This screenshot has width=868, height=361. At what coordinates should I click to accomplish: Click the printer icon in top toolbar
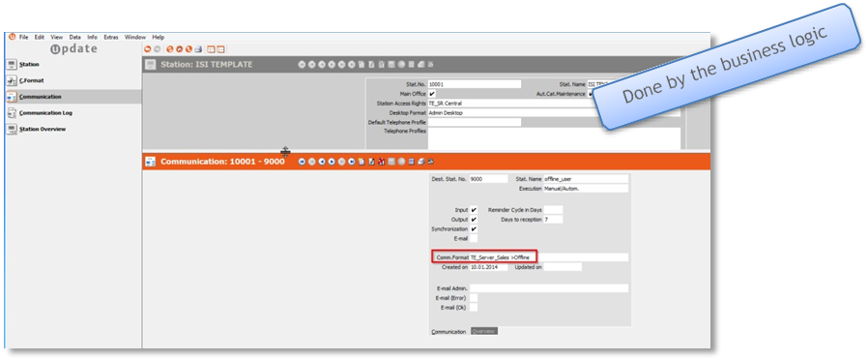[x=197, y=49]
